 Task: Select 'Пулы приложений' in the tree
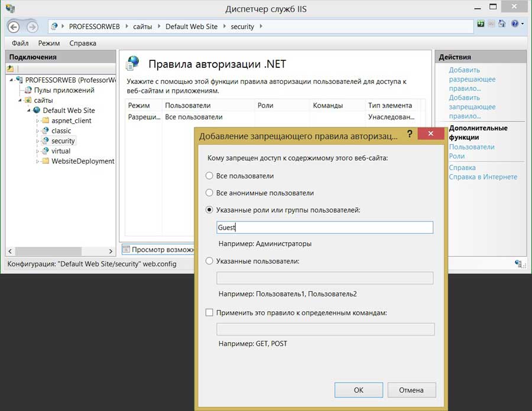[64, 90]
